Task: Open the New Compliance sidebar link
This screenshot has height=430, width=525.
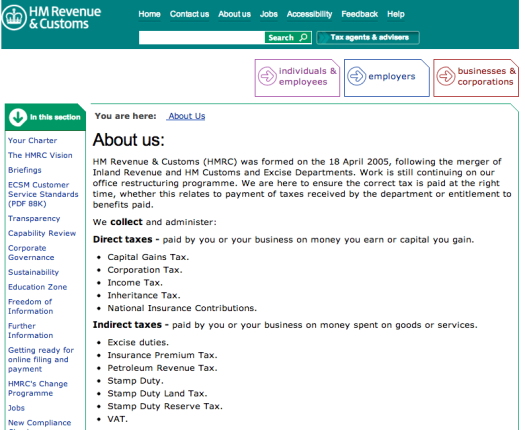Action: pyautogui.click(x=40, y=423)
